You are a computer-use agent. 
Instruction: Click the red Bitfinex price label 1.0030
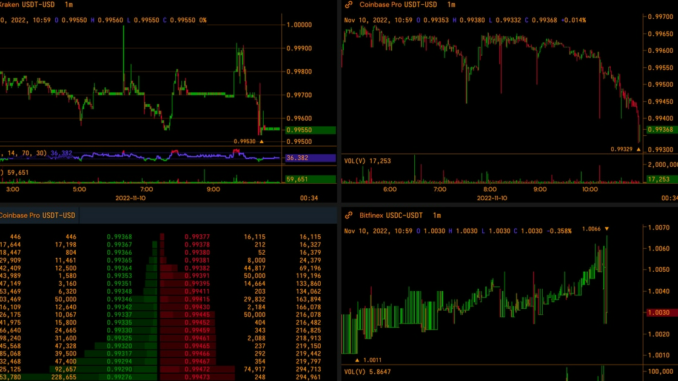662,312
